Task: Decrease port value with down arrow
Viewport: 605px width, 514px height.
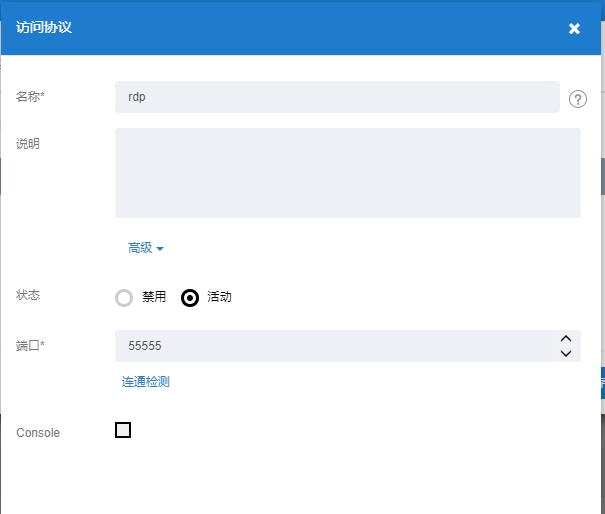Action: point(566,353)
